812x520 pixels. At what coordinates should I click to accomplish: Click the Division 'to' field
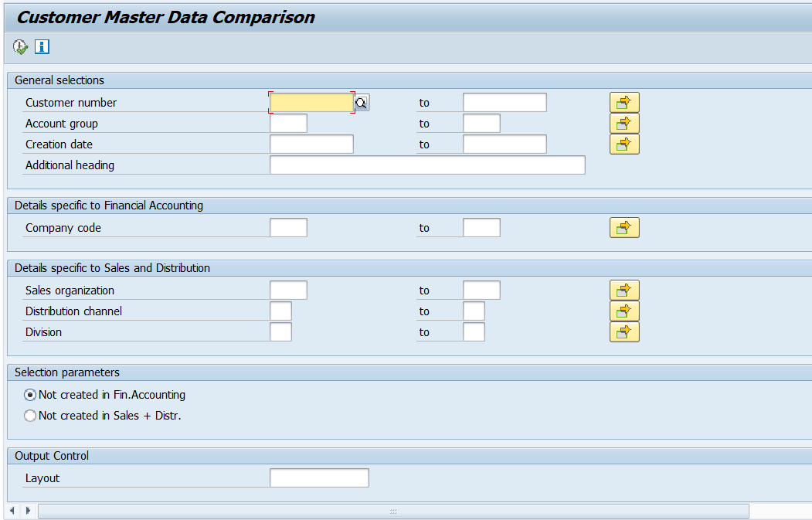473,331
